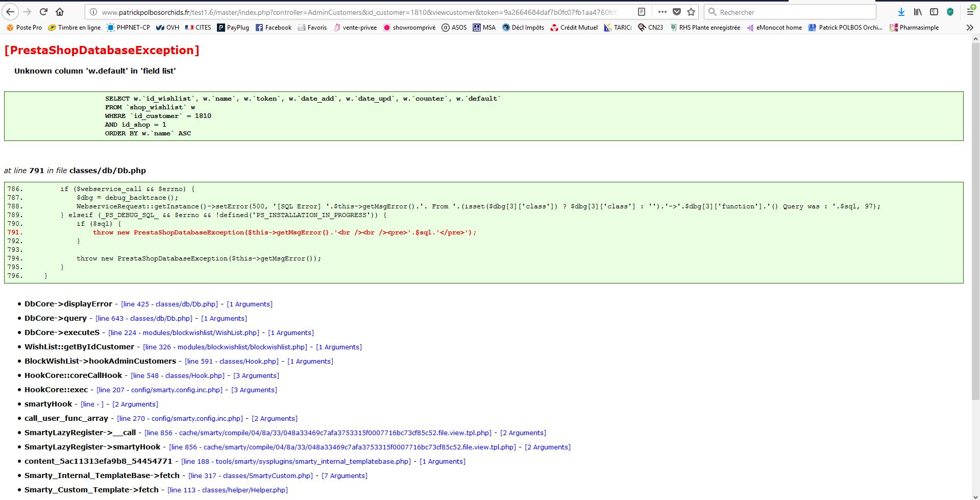Expand arguments for call_user_func_array
Image resolution: width=980 pixels, height=500 pixels.
tap(275, 418)
